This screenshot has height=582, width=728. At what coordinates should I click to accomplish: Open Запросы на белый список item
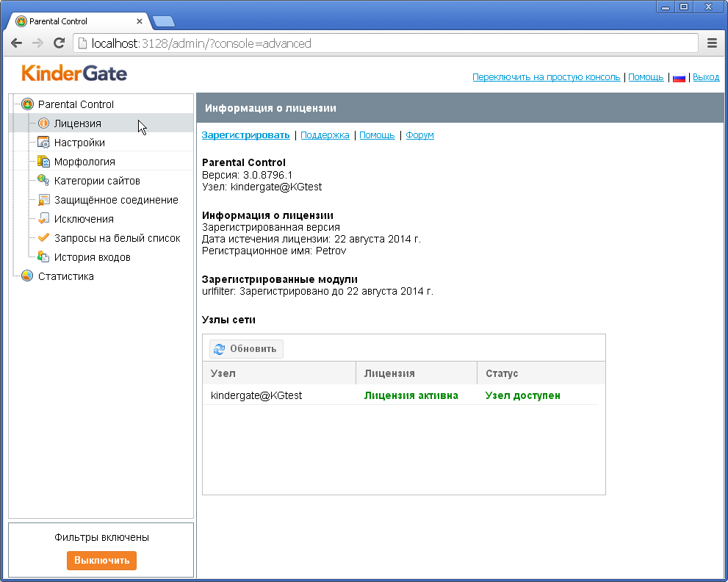tap(117, 238)
